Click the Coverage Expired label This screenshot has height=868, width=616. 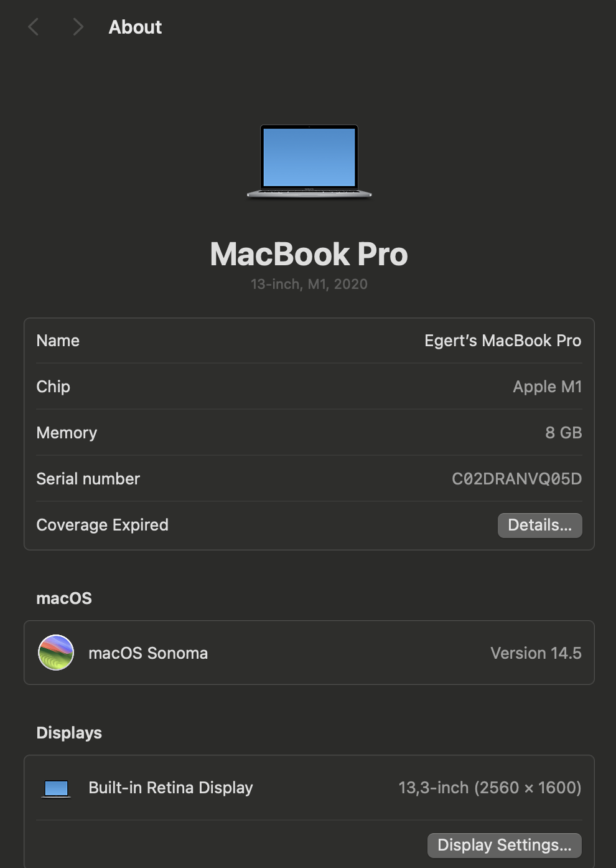(x=102, y=525)
